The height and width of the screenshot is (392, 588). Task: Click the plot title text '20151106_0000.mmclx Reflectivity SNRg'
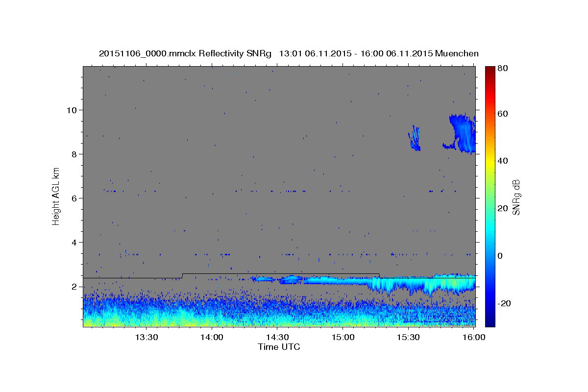(x=185, y=53)
